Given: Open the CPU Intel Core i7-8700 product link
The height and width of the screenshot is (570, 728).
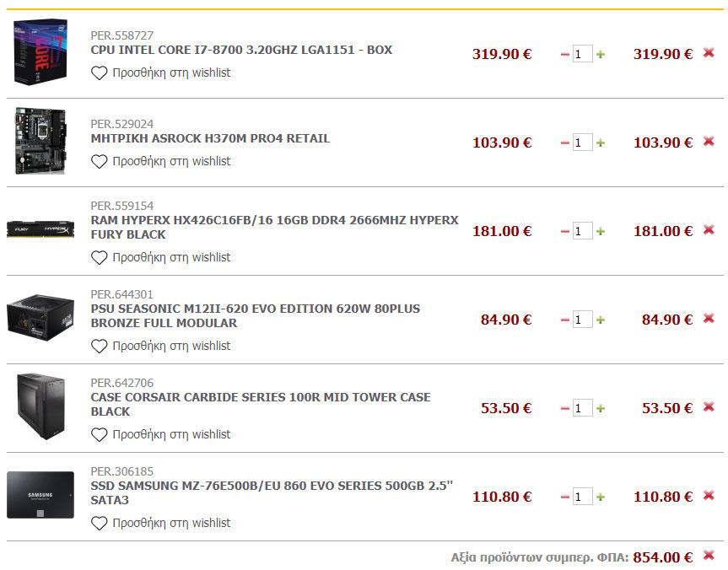Looking at the screenshot, I should tap(241, 50).
